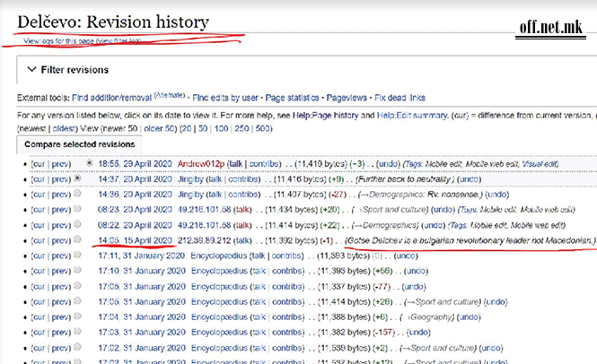
Task: Show 100 revisions per page
Action: pos(221,128)
